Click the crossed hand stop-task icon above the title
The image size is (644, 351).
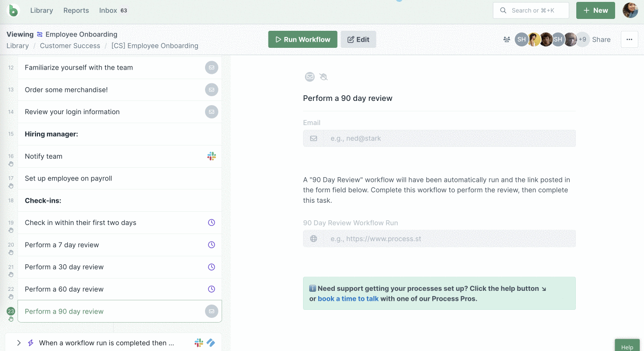pos(324,77)
